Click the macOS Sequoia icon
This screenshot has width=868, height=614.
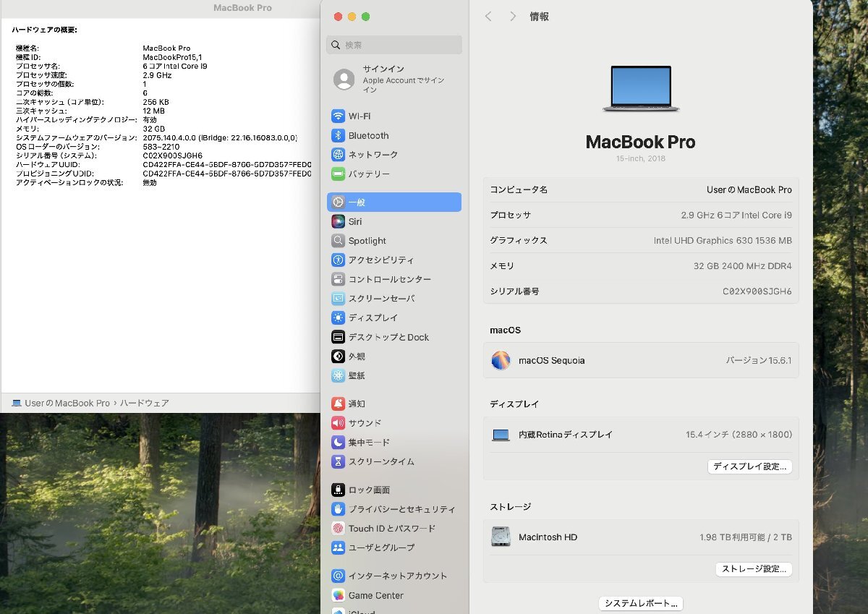501,360
